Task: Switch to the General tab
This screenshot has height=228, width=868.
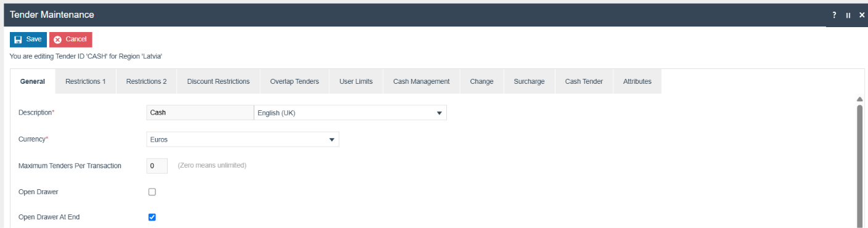Action: (33, 81)
